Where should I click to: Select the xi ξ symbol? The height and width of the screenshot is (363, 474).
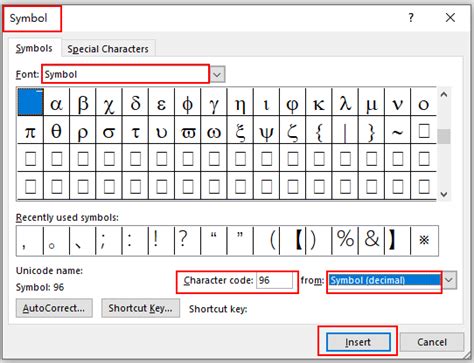pyautogui.click(x=240, y=130)
